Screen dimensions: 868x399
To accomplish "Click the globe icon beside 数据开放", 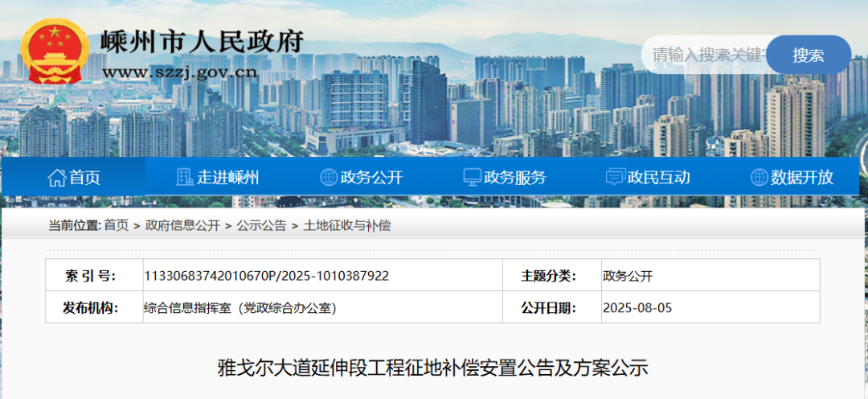I will coord(759,178).
